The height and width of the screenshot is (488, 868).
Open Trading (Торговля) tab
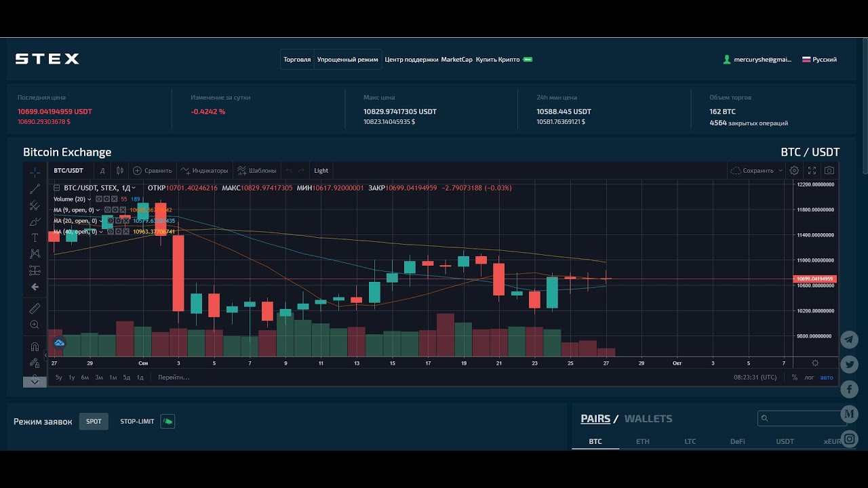coord(297,60)
